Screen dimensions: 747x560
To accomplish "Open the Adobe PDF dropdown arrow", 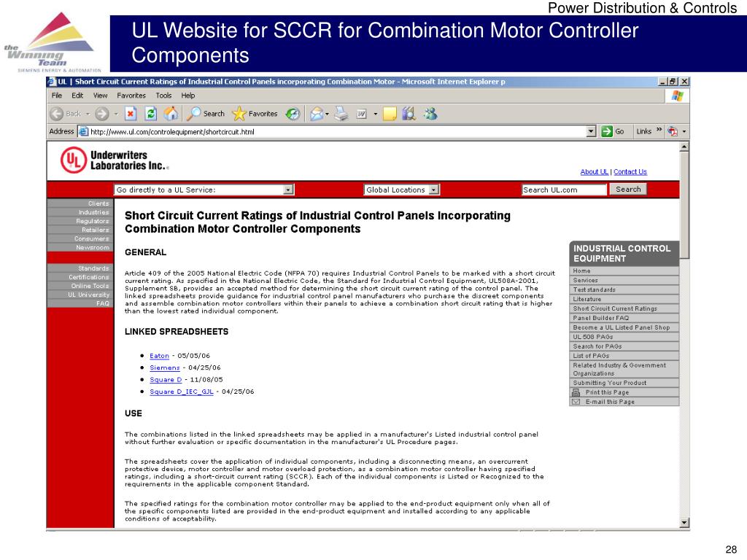I will 684,131.
